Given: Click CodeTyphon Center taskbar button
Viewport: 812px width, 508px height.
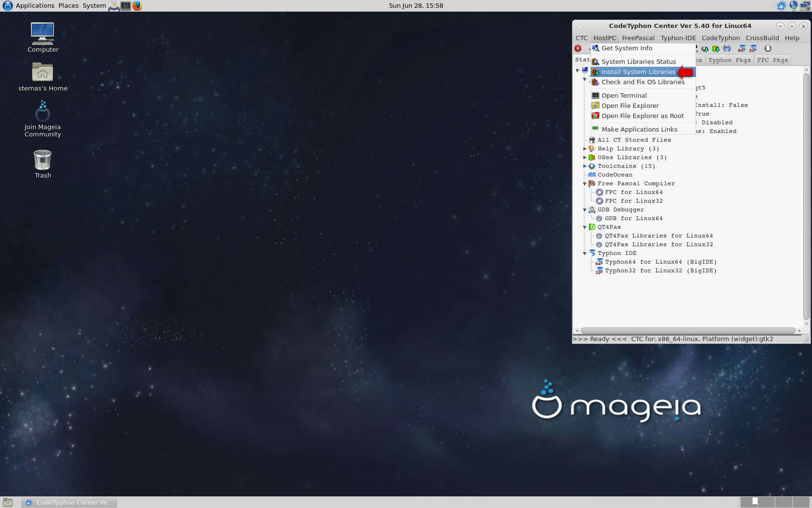Looking at the screenshot, I should 70,502.
